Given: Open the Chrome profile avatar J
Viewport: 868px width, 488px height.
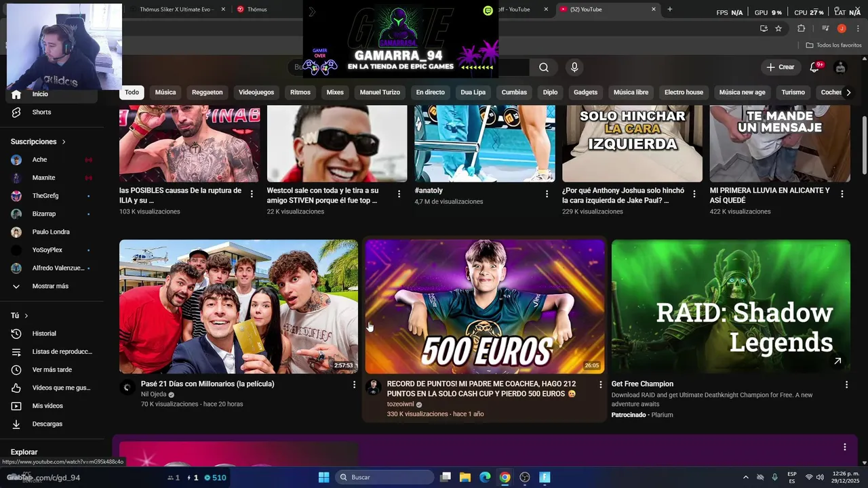Looking at the screenshot, I should (x=842, y=28).
